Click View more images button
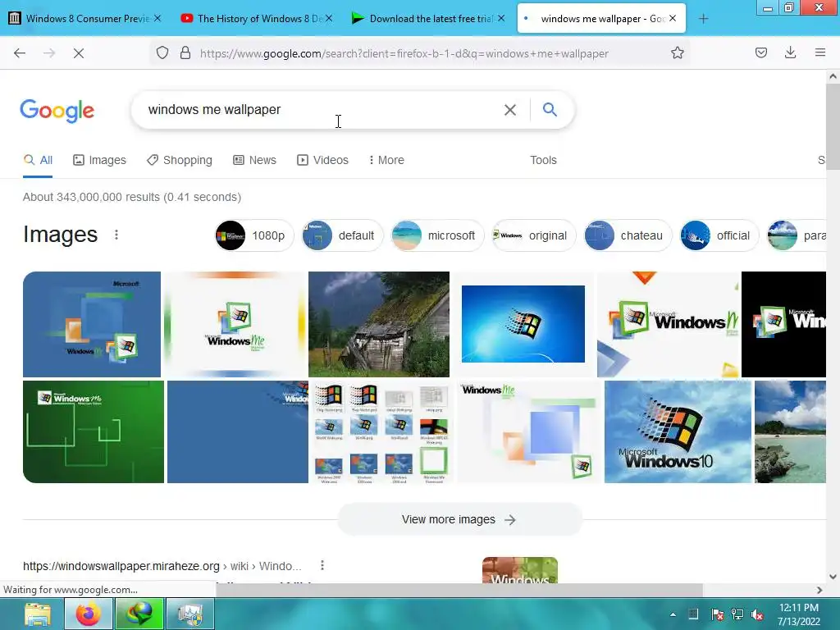Screen dimensions: 840x630 pos(459,519)
